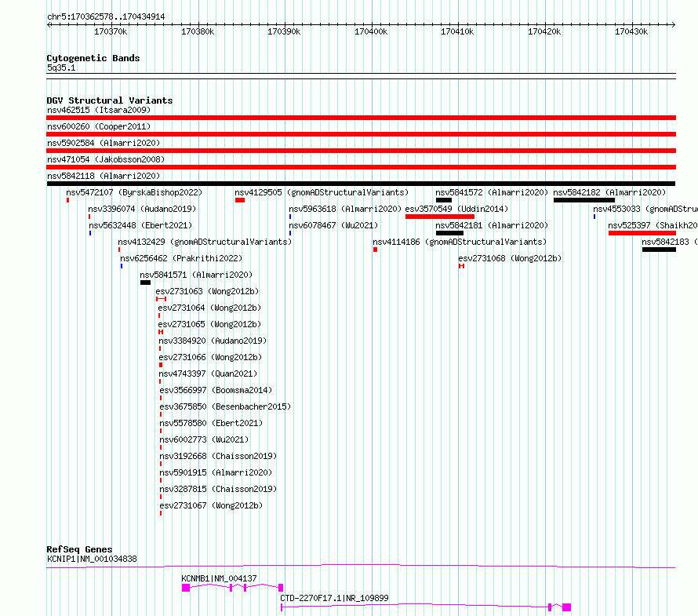Click the last CTD-2270F17.1 exon block
Viewport: 698px width, 616px height.
coord(567,607)
